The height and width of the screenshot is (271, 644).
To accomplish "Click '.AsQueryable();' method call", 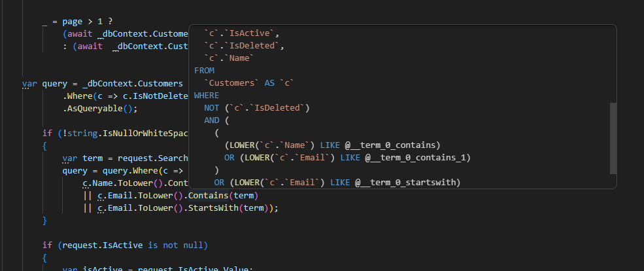I will click(x=100, y=109).
